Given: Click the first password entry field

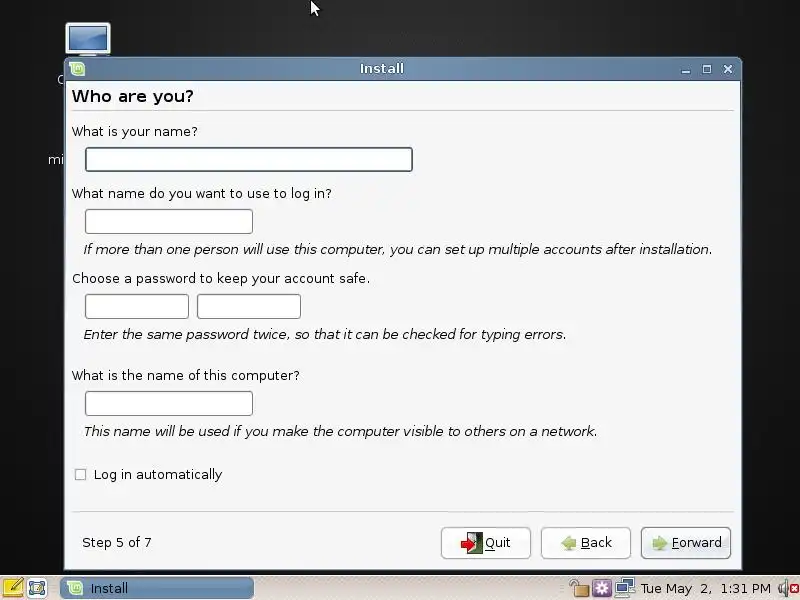Looking at the screenshot, I should click(x=137, y=306).
